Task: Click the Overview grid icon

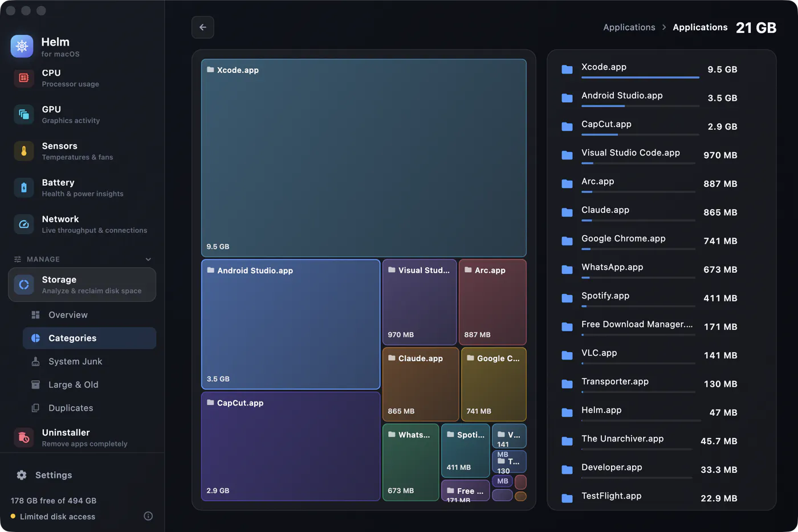Action: (x=35, y=315)
